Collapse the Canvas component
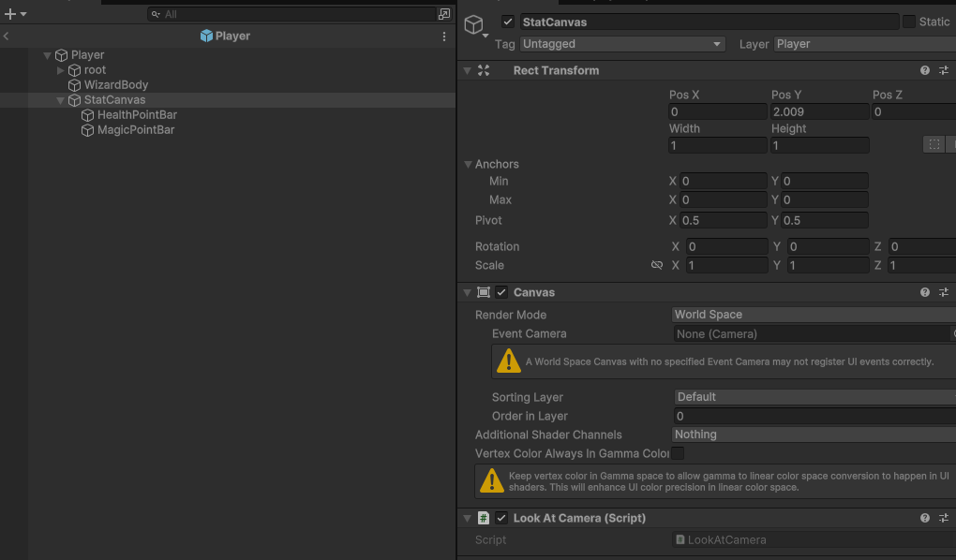The width and height of the screenshot is (956, 560). (467, 292)
